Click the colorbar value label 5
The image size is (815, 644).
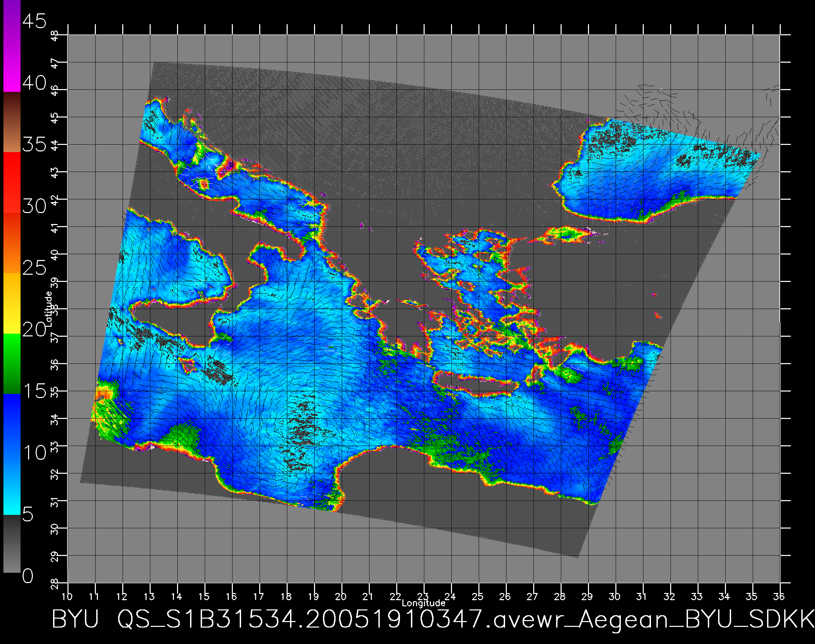(x=28, y=514)
